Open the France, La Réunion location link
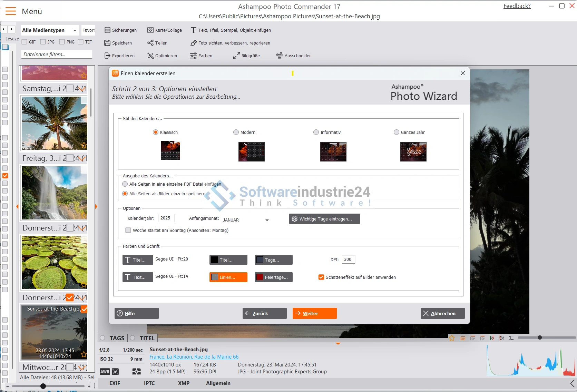 click(x=194, y=357)
